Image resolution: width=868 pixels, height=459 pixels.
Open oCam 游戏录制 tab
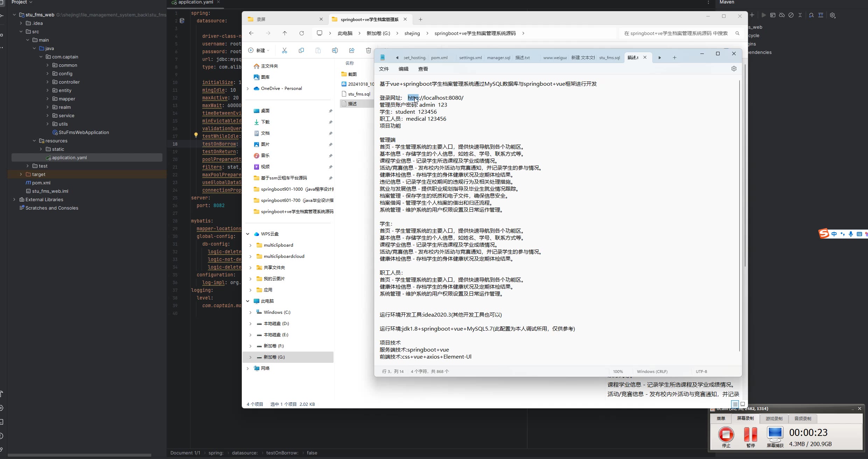pos(774,418)
